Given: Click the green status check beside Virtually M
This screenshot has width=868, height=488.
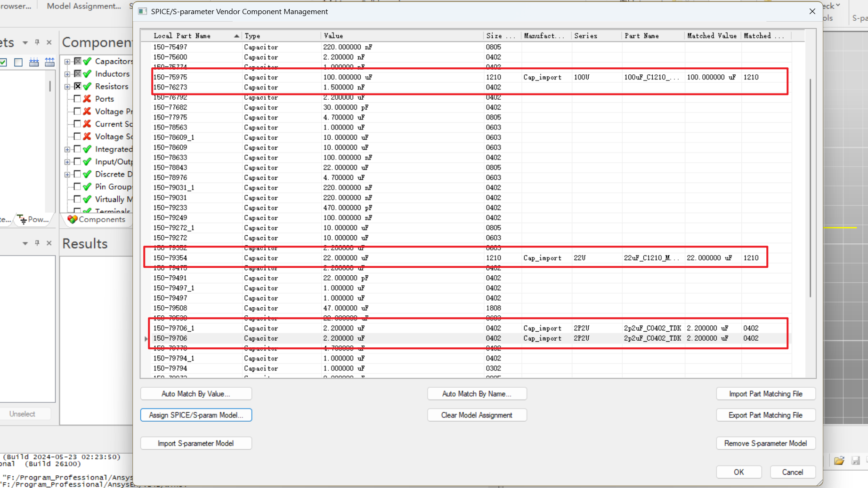Looking at the screenshot, I should pos(87,199).
